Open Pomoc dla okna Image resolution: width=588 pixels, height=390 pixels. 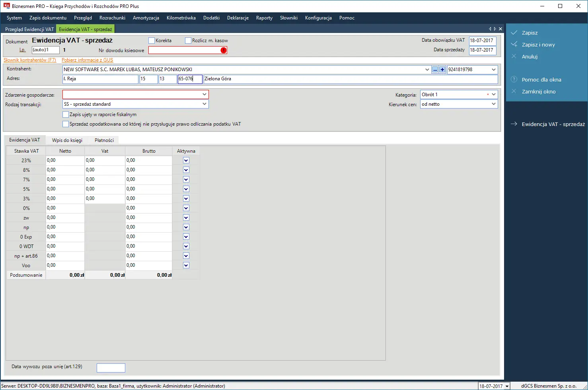pyautogui.click(x=541, y=80)
